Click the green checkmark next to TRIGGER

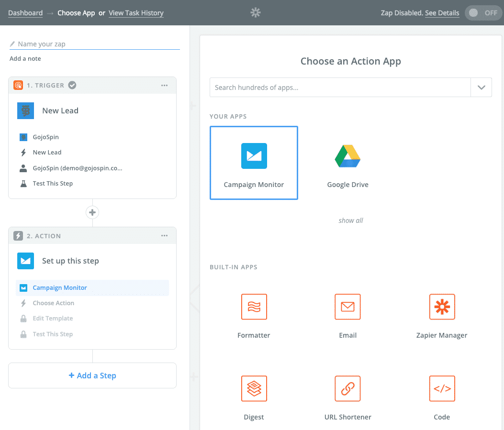(72, 85)
